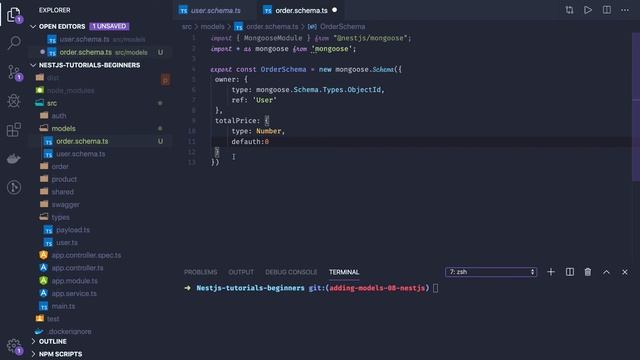Select user.schema.ts under models folder
The height and width of the screenshot is (360, 640).
(x=100, y=154)
